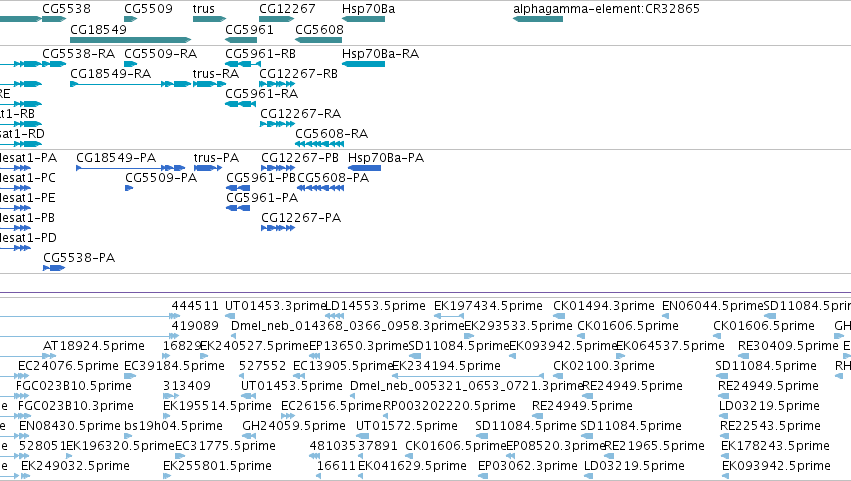Click the UT01453.5prime EST label

[x=292, y=386]
